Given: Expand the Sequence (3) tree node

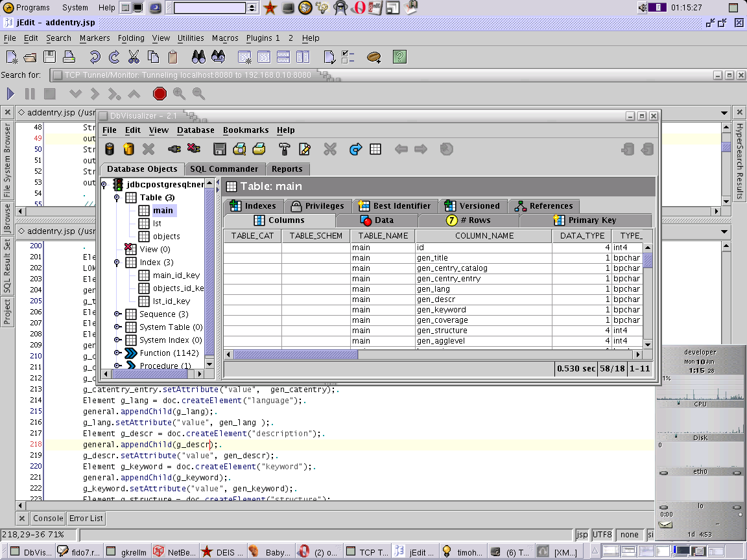Looking at the screenshot, I should (117, 314).
